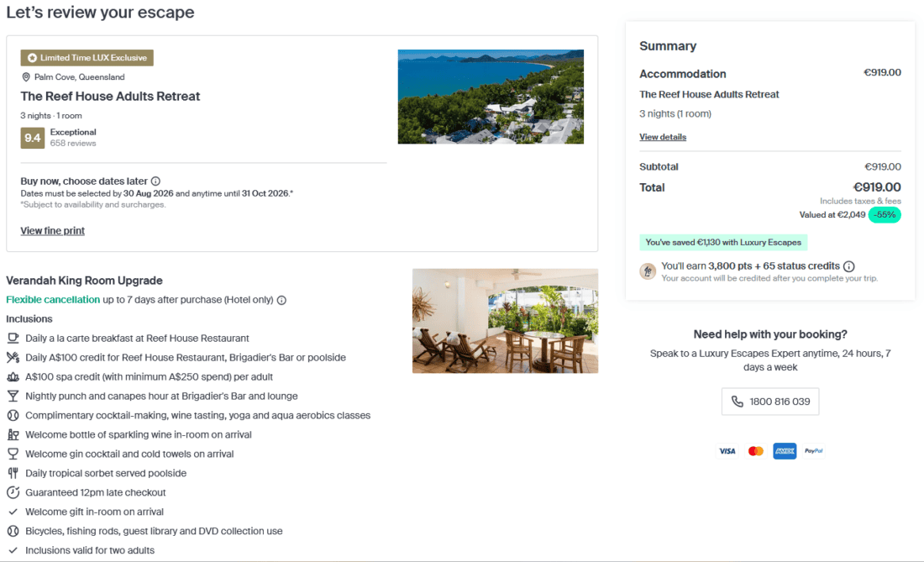This screenshot has width=924, height=562.
Task: Call 1800 816 039 button
Action: click(770, 402)
